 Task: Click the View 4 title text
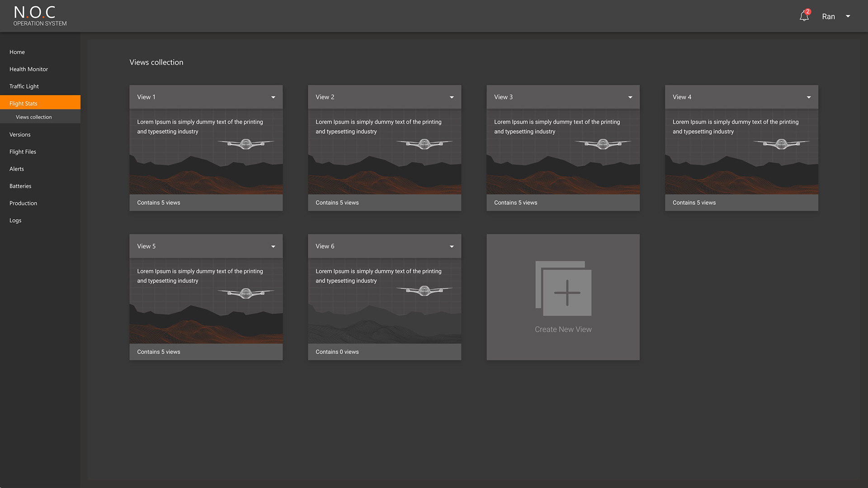(682, 97)
